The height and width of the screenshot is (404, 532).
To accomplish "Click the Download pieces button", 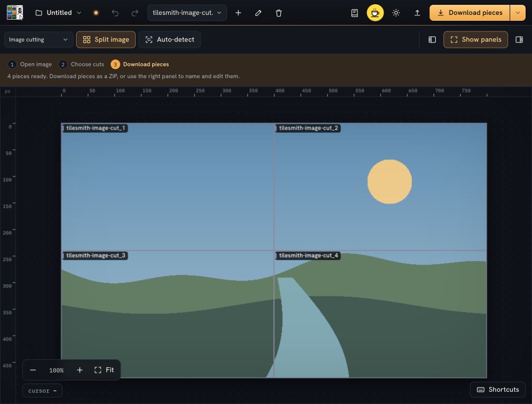I will pos(470,13).
